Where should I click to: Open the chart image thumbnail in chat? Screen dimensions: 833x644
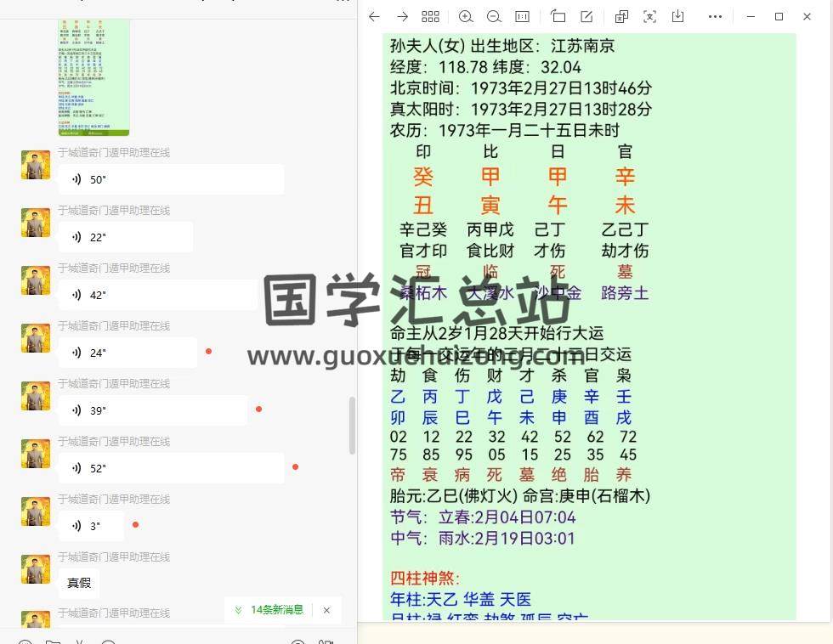tap(93, 76)
